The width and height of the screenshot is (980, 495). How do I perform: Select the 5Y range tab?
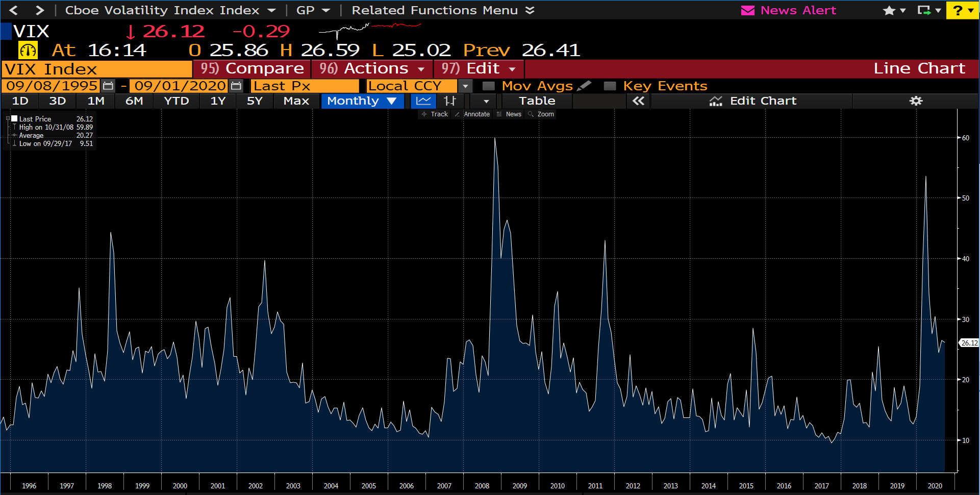click(255, 101)
